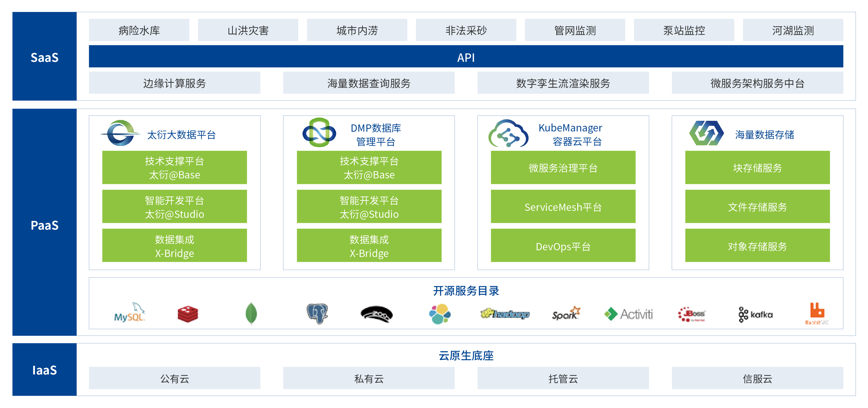Click the KubeManager容器云平台 title text
The width and height of the screenshot is (868, 408).
(x=570, y=135)
